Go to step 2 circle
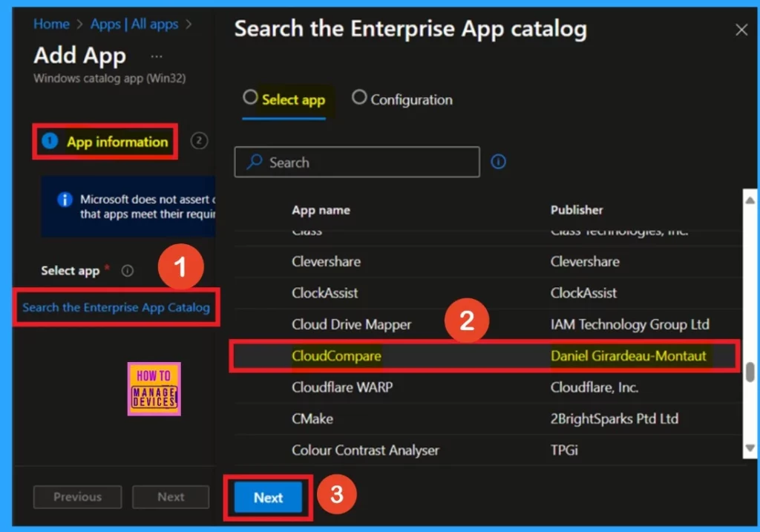The width and height of the screenshot is (760, 532). click(x=199, y=141)
